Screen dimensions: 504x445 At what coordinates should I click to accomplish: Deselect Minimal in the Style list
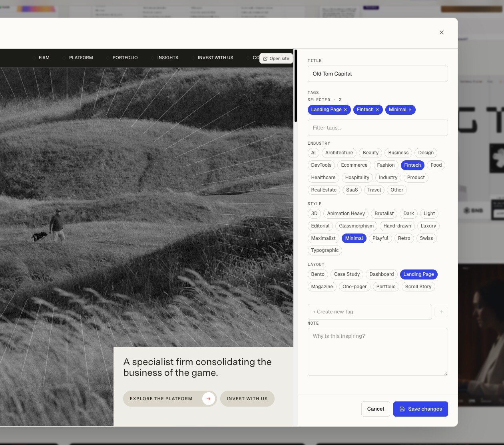click(x=354, y=238)
